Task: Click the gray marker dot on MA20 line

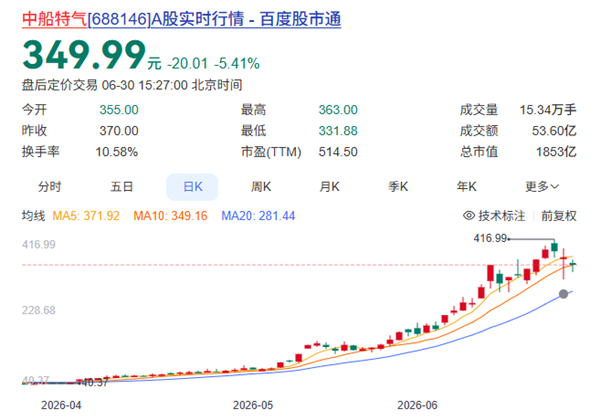Action: tap(563, 294)
